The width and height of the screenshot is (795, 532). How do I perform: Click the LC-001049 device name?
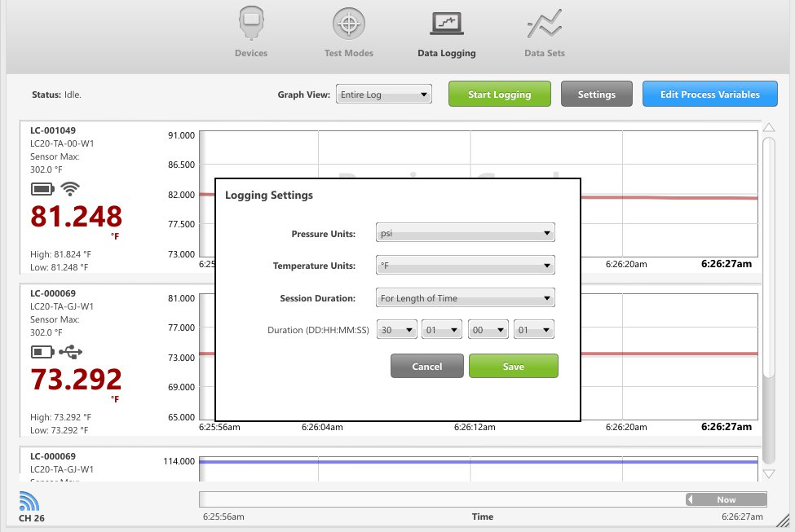[53, 130]
